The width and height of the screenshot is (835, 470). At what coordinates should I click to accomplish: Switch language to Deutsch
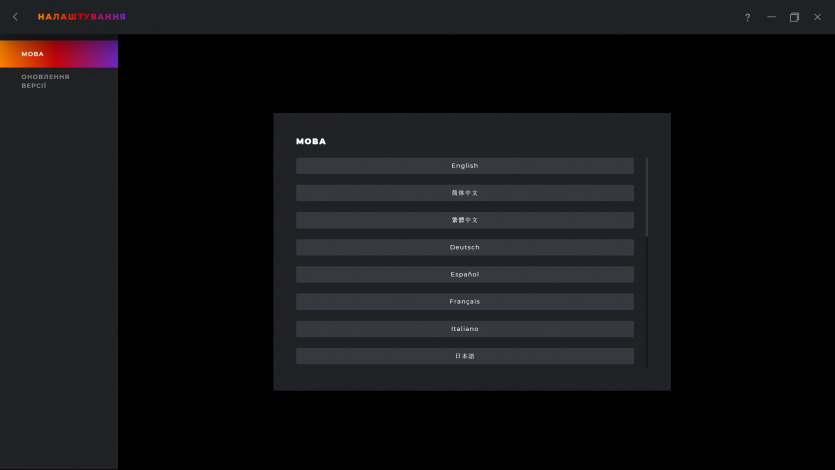pyautogui.click(x=464, y=247)
